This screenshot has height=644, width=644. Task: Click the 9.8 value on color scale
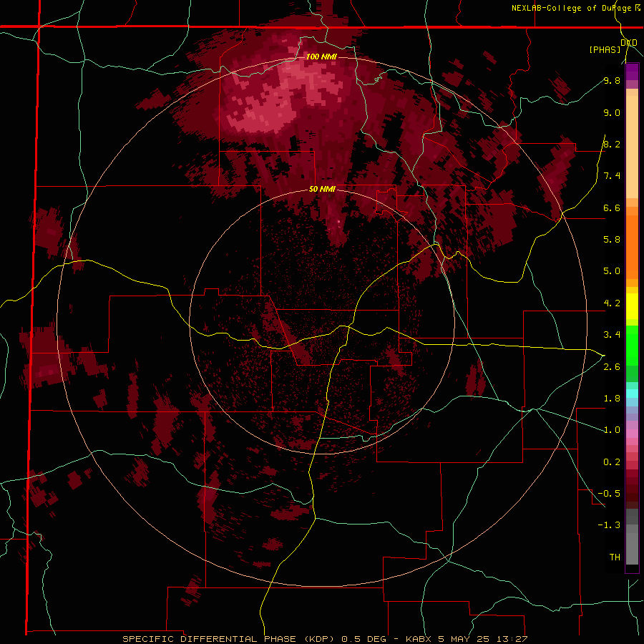[612, 80]
